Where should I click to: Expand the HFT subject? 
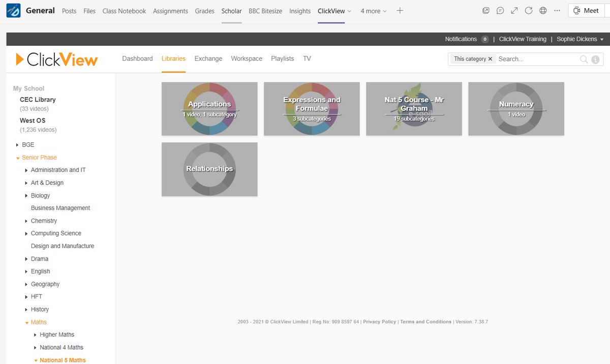point(26,296)
